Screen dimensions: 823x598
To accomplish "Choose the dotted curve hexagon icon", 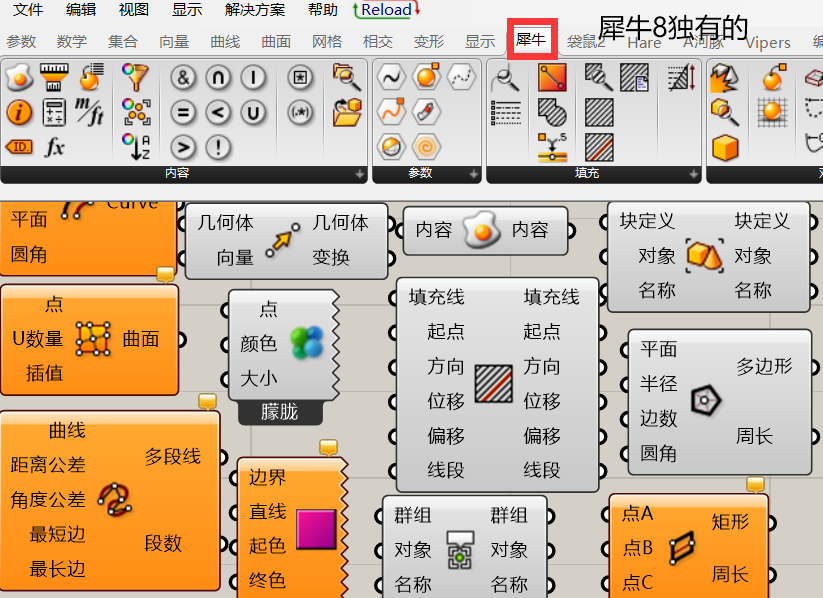I will tap(461, 78).
